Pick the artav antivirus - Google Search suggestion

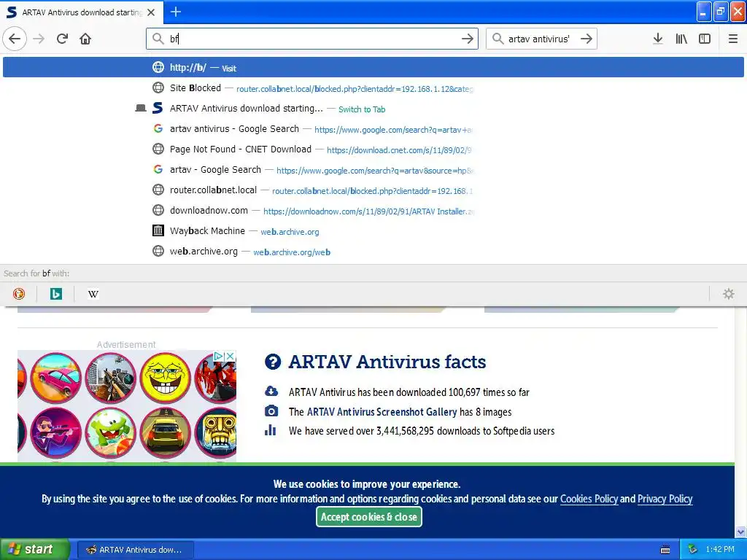coord(373,129)
